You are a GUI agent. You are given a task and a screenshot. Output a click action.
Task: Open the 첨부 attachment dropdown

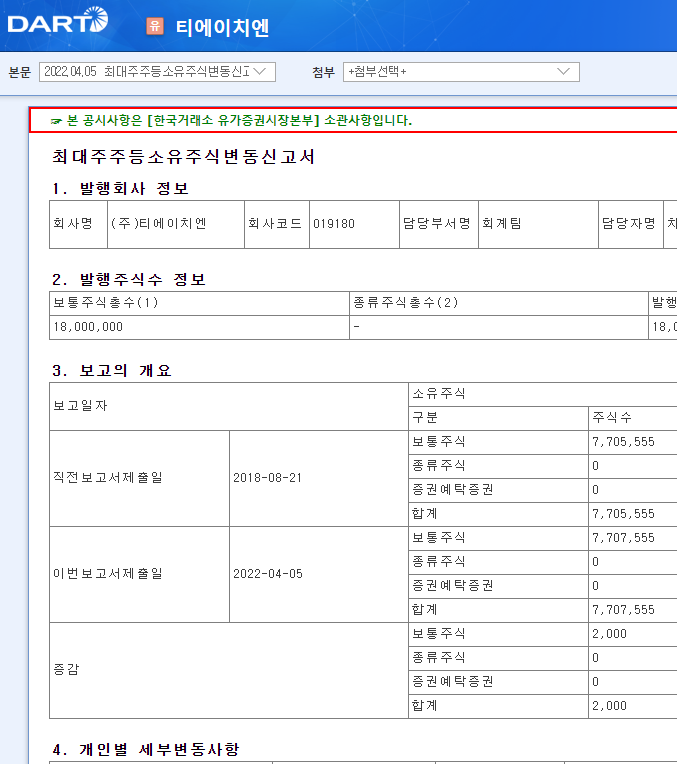click(461, 72)
